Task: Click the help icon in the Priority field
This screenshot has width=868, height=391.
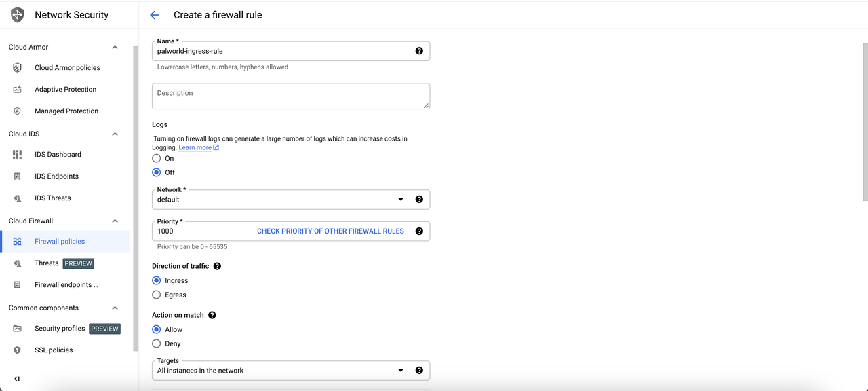Action: (x=419, y=231)
